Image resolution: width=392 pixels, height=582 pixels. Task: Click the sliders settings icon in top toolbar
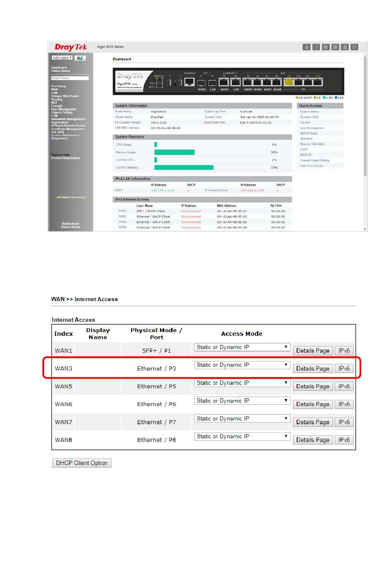(x=316, y=47)
